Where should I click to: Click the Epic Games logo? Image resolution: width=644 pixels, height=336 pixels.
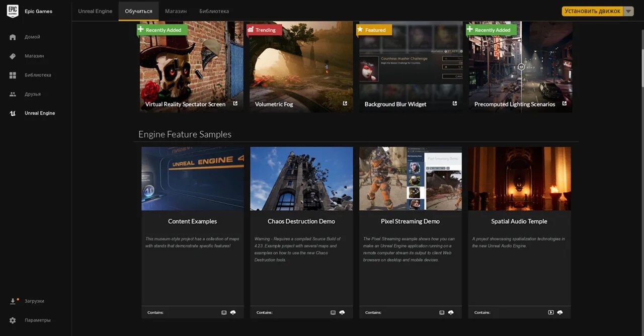point(13,11)
